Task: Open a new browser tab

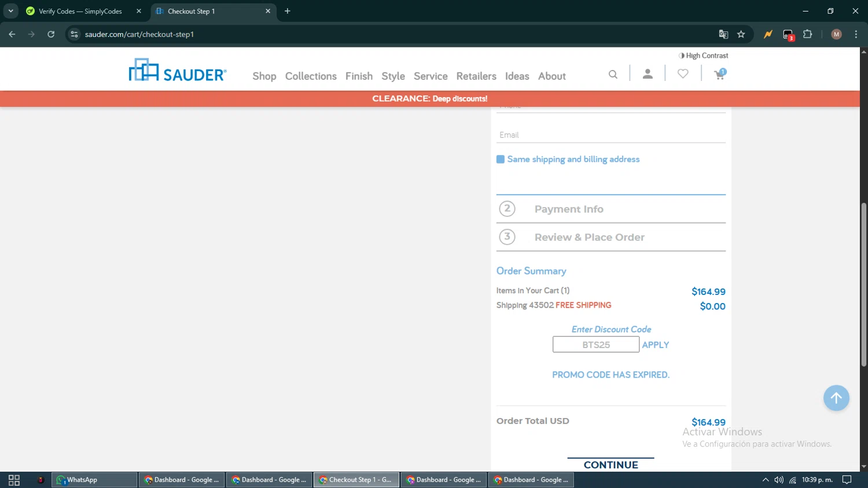Action: click(288, 11)
